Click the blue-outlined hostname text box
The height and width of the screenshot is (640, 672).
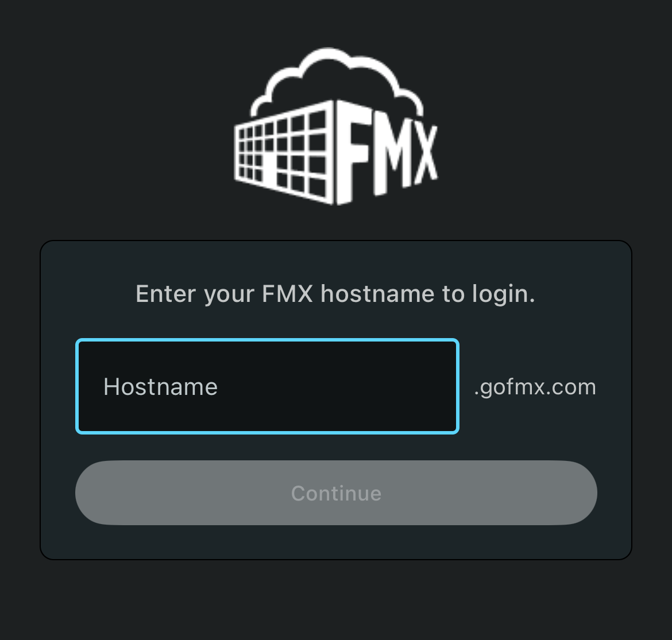(x=268, y=386)
